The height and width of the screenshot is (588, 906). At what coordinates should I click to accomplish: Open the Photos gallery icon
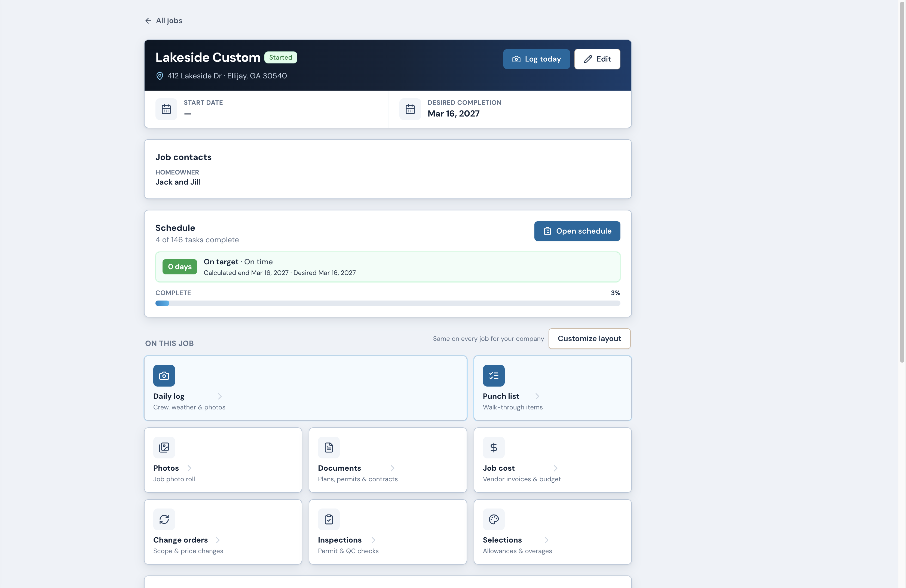coord(164,448)
